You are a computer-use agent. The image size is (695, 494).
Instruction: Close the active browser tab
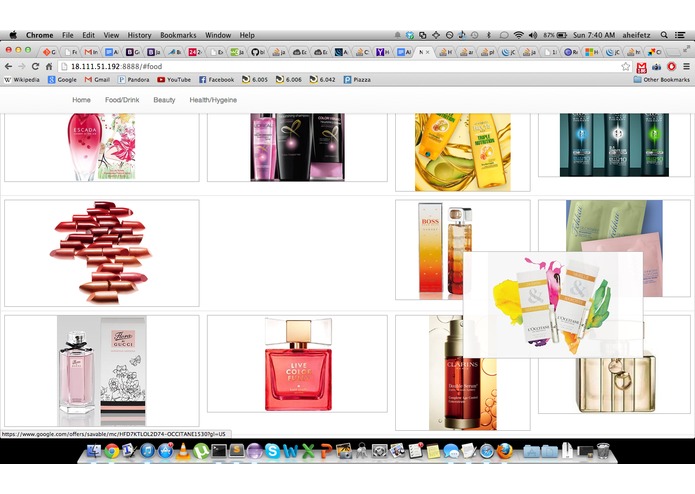tap(427, 52)
